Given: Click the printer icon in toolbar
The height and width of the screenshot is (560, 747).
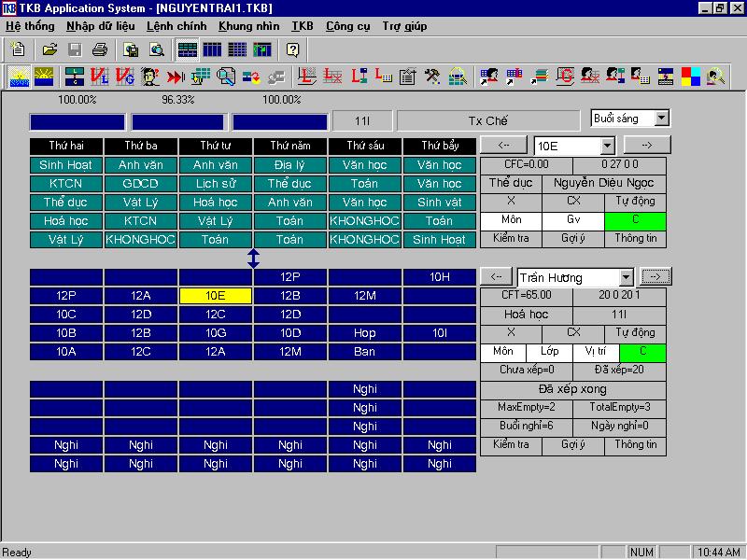Looking at the screenshot, I should (x=99, y=49).
